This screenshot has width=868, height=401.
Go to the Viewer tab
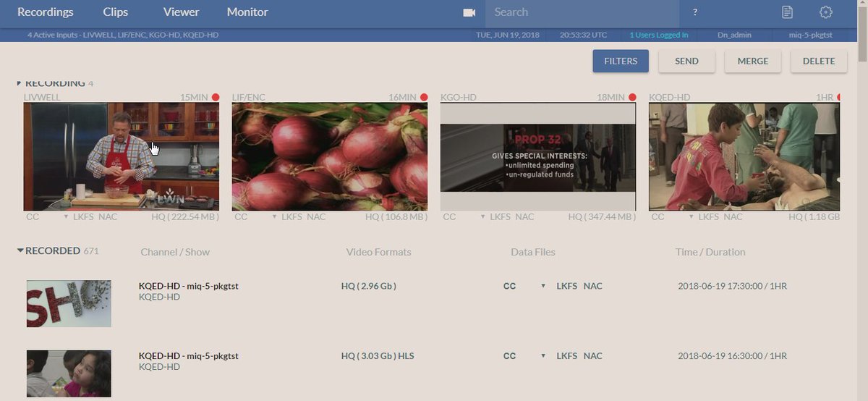coord(181,12)
